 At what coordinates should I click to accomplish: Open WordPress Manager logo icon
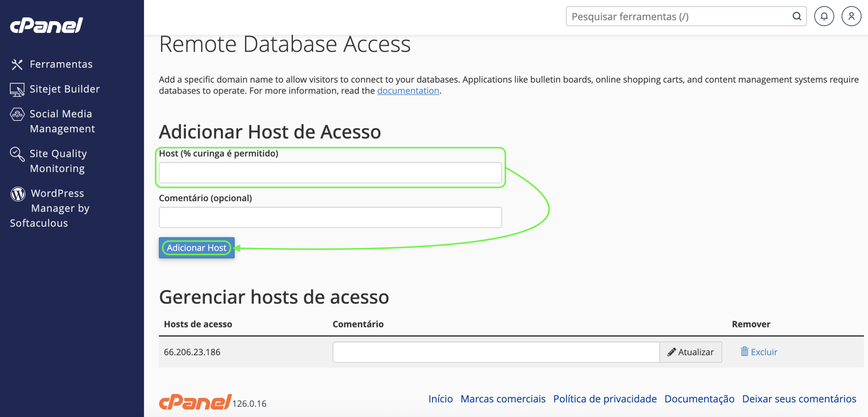(x=18, y=194)
